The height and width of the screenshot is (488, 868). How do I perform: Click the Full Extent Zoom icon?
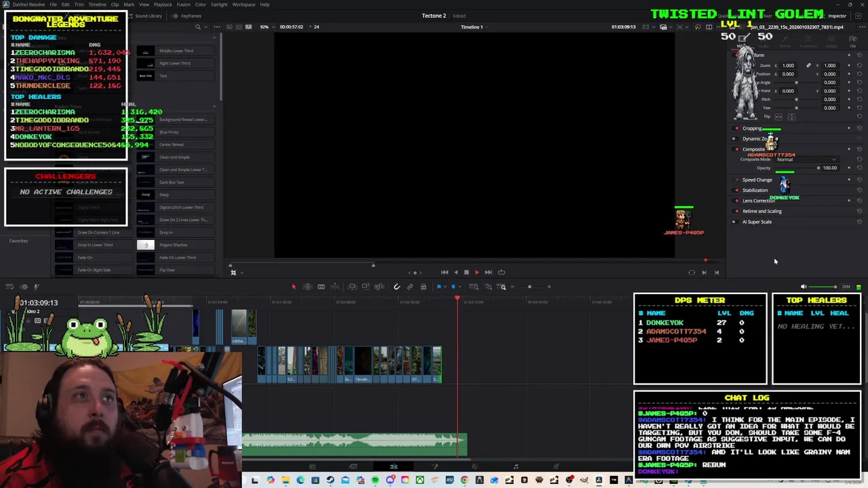pyautogui.click(x=474, y=287)
